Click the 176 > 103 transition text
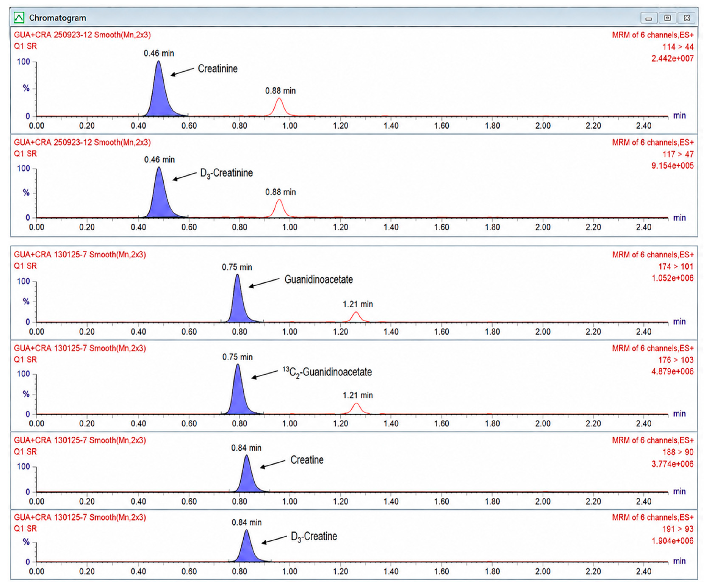The image size is (705, 588). pos(676,360)
